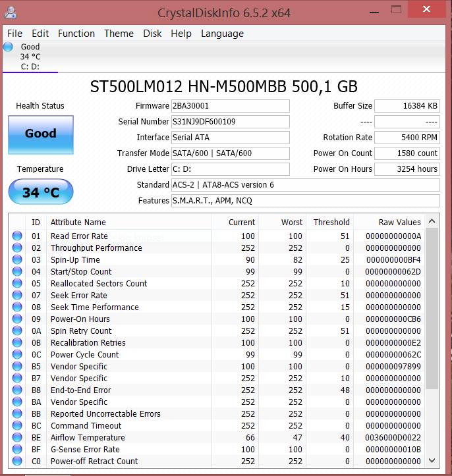
Task: Click status orb for Seek Error Rate
Action: point(17,295)
